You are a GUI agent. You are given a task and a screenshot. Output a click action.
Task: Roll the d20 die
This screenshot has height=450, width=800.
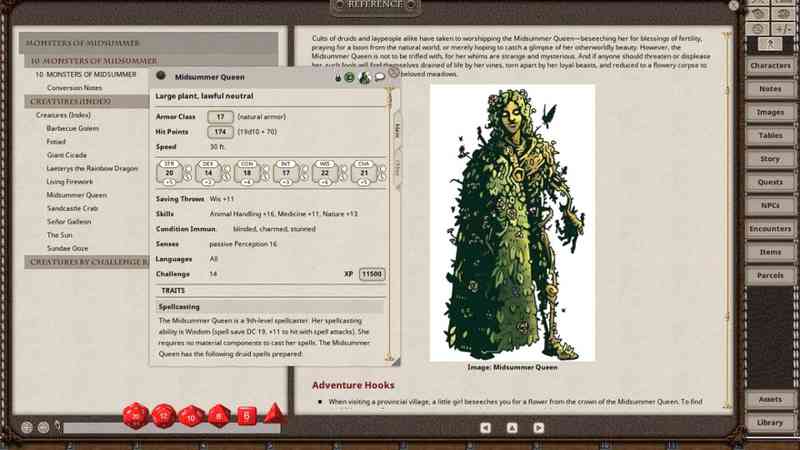(x=135, y=414)
